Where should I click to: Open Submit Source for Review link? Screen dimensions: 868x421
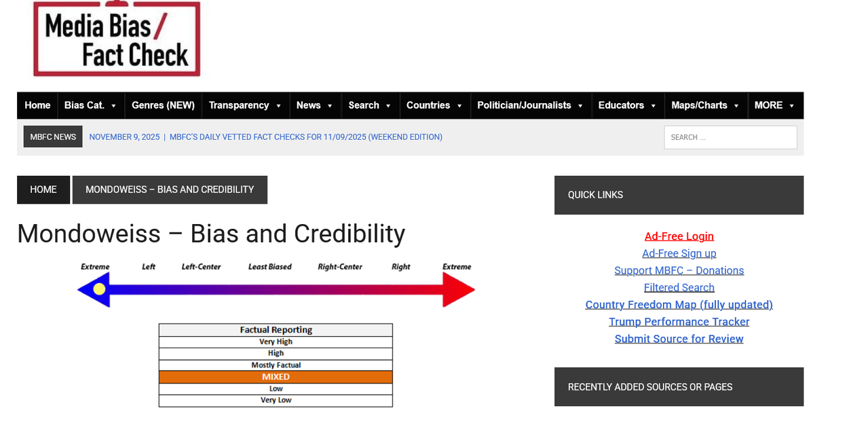[x=679, y=339]
